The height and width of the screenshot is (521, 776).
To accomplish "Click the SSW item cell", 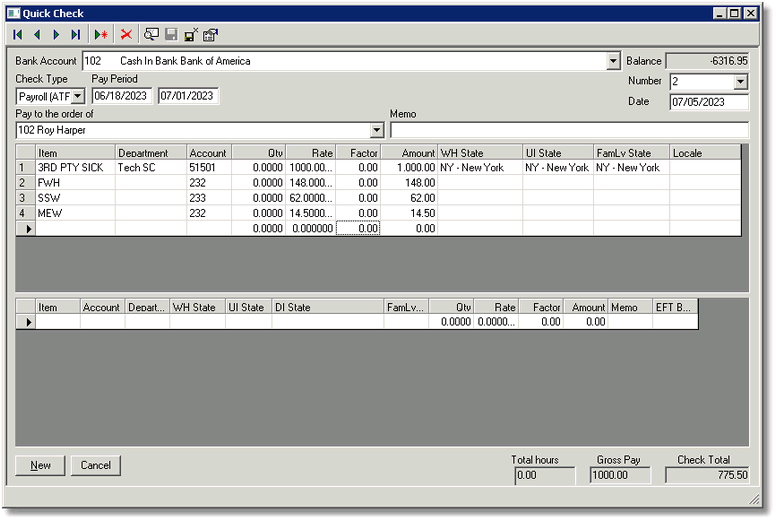I will click(x=75, y=198).
